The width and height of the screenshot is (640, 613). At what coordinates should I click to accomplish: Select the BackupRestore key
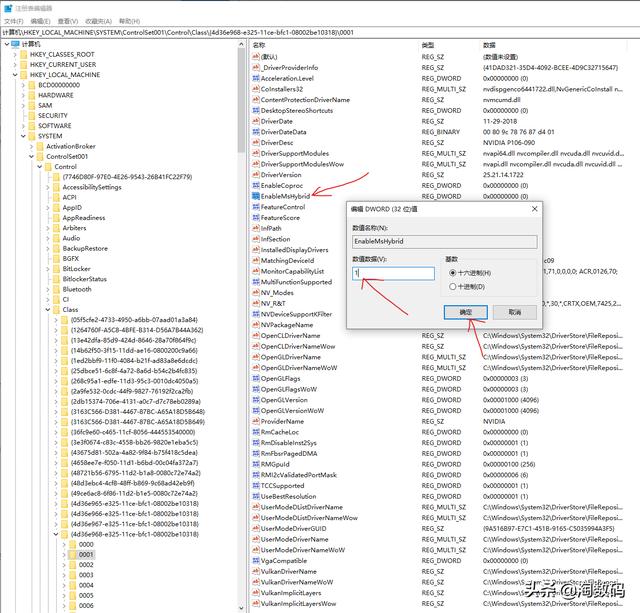click(85, 248)
